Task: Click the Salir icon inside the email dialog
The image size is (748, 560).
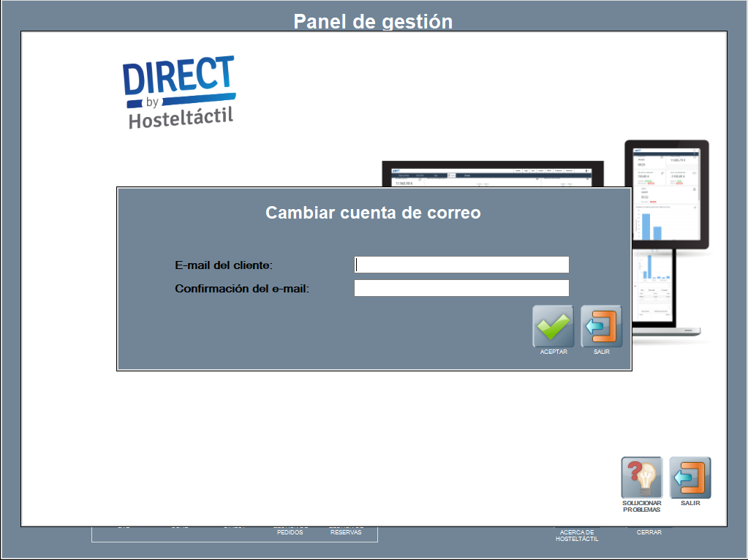Action: [601, 326]
